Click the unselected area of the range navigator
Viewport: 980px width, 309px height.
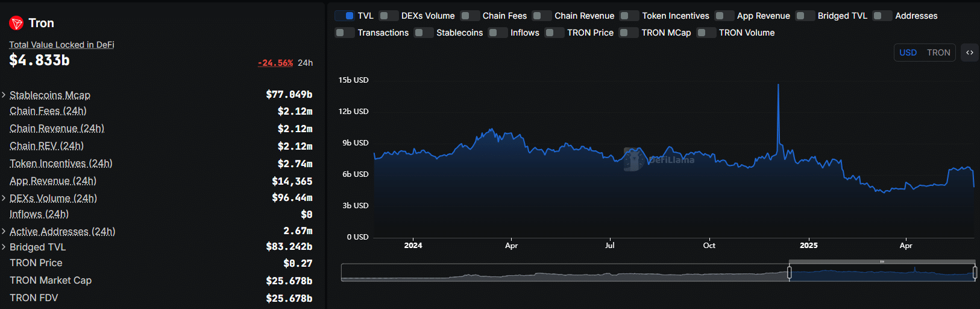click(565, 273)
